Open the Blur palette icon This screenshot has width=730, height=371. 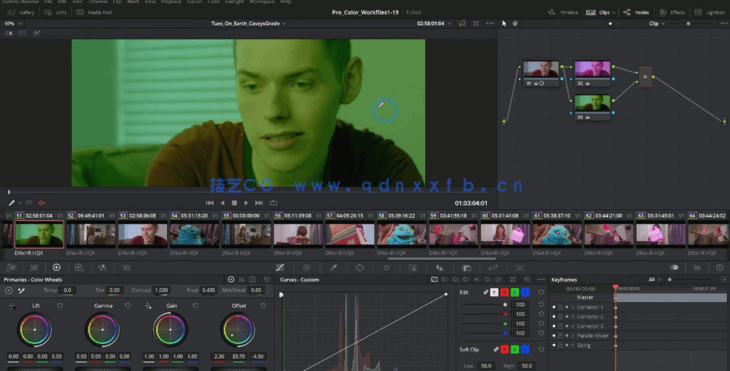tap(439, 268)
